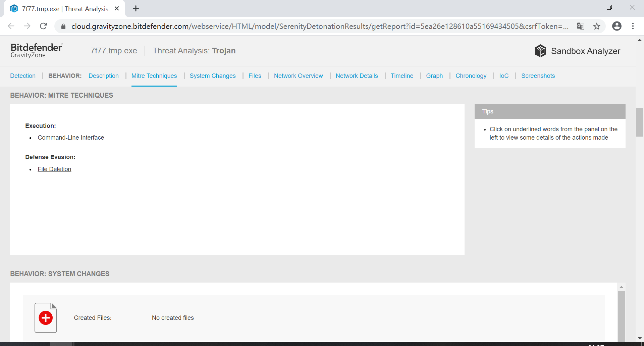Screen dimensions: 644x346
Task: Open Chrome three-dot menu
Action: click(633, 26)
